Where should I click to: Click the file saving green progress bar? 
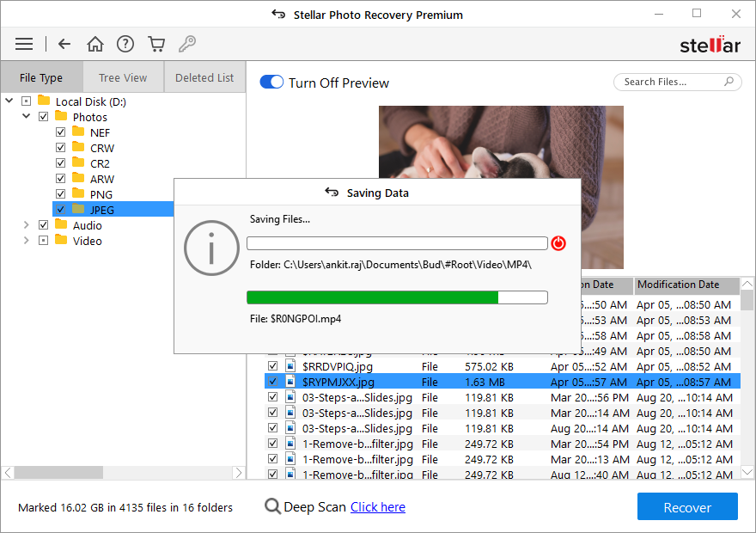click(397, 297)
